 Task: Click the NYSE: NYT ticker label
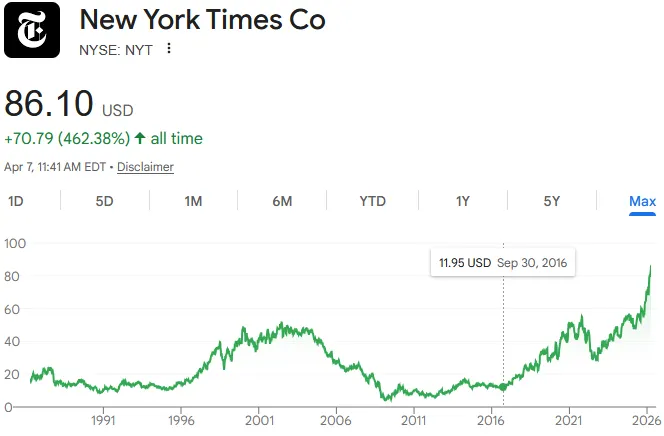(x=115, y=49)
